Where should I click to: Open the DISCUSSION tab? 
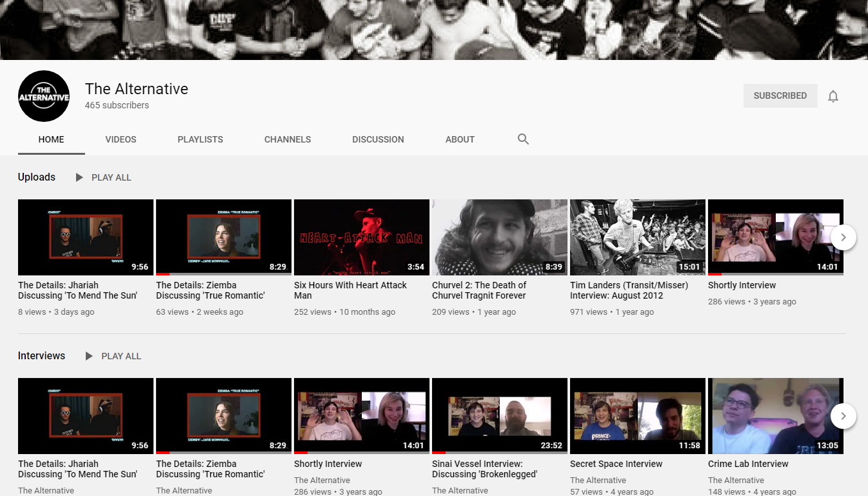(x=378, y=139)
